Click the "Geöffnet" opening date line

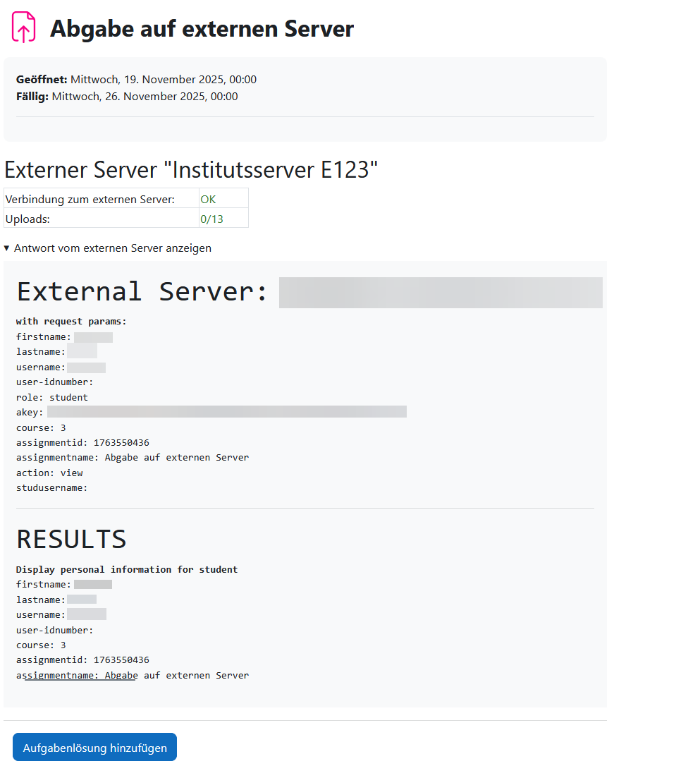click(136, 80)
